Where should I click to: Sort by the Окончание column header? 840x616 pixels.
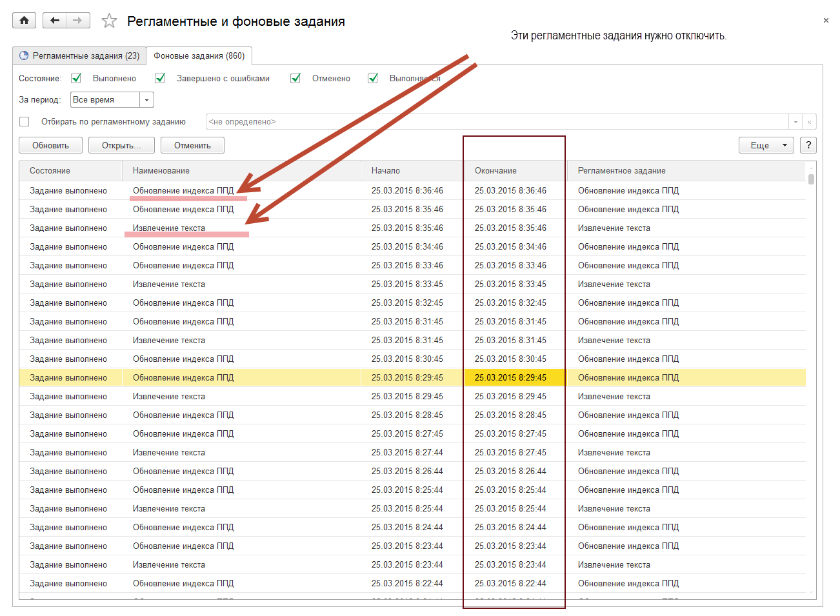tap(516, 171)
